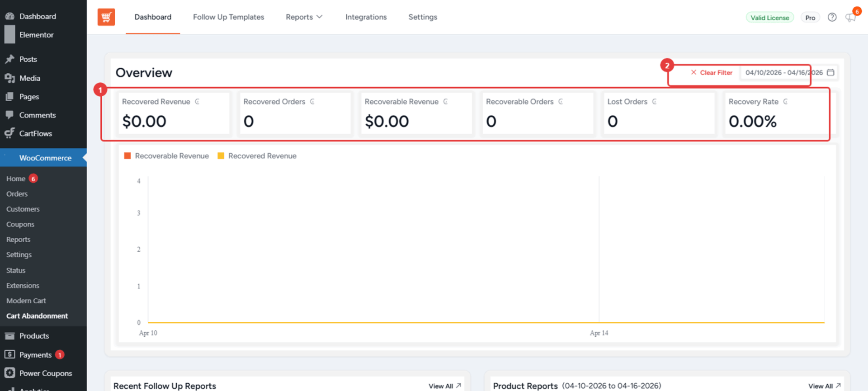Click the Comments bubble icon in sidebar
868x391 pixels.
tap(9, 115)
